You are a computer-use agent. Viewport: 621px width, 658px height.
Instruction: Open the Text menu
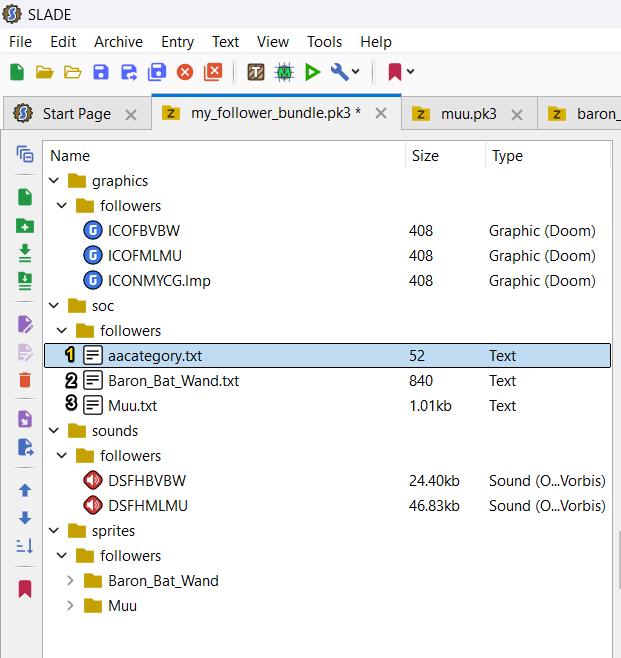[x=225, y=42]
